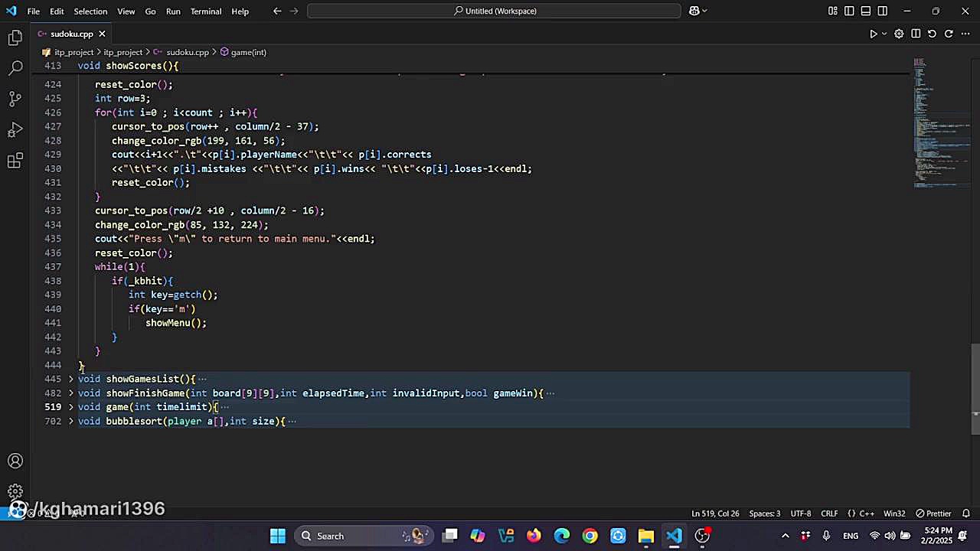Viewport: 980px width, 551px height.
Task: Show hidden system tray icons chevron
Action: point(785,536)
